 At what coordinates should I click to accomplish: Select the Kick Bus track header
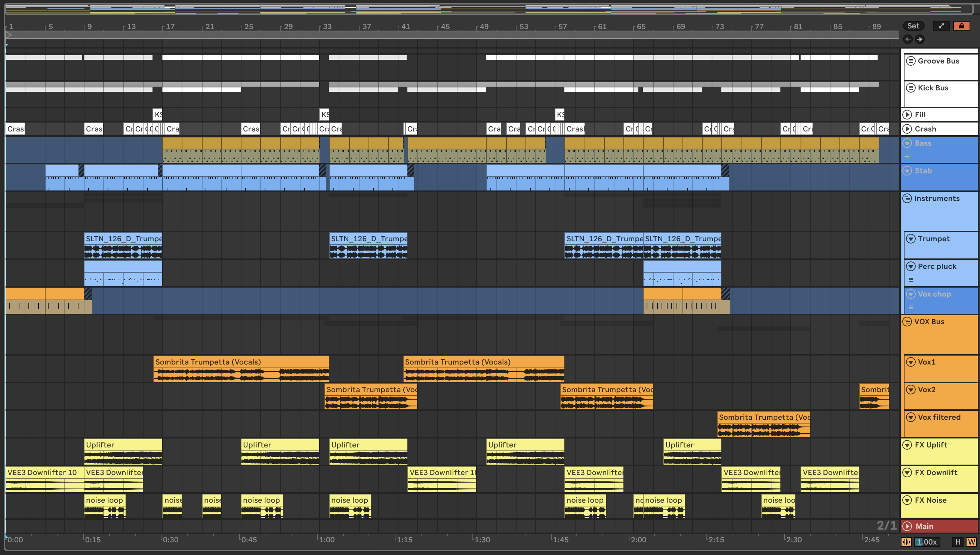point(941,94)
